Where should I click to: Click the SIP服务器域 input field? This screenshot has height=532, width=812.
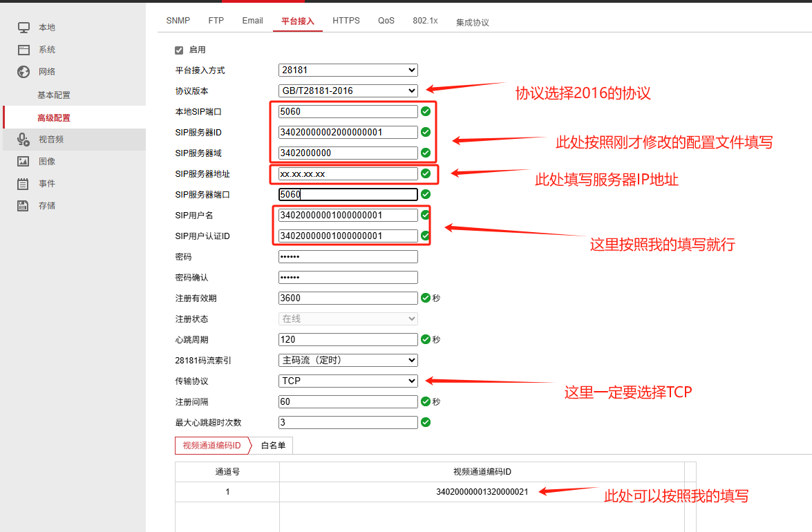[348, 153]
